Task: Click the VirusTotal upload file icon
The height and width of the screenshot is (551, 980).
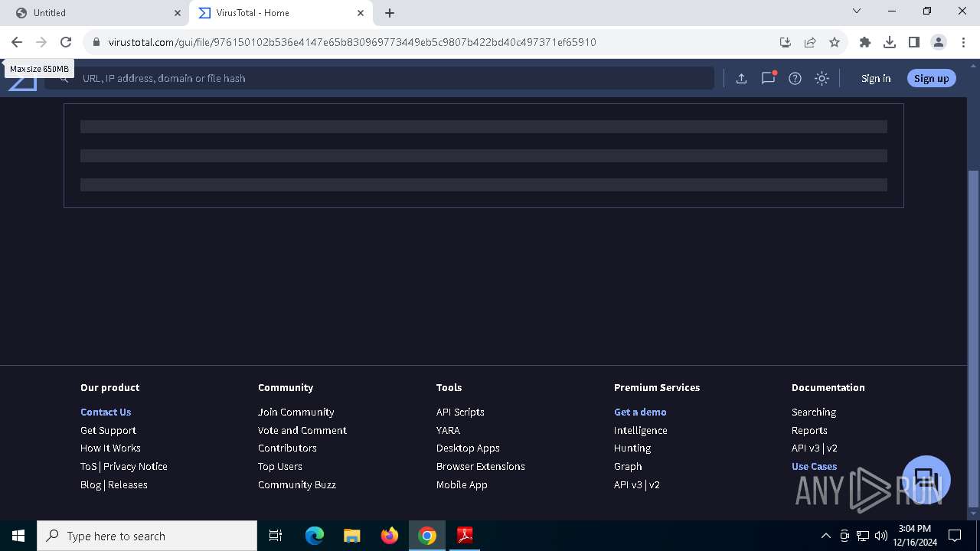Action: click(741, 78)
